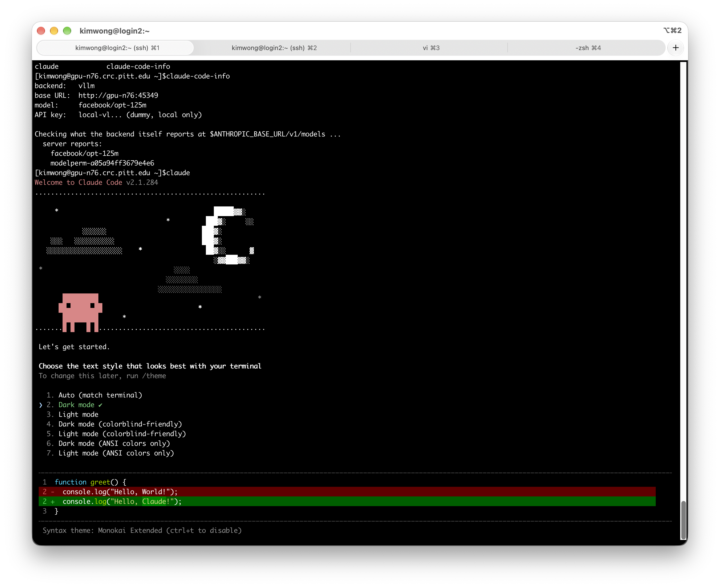This screenshot has width=720, height=588.
Task: Open the vi ⌘3 tab
Action: tap(431, 48)
